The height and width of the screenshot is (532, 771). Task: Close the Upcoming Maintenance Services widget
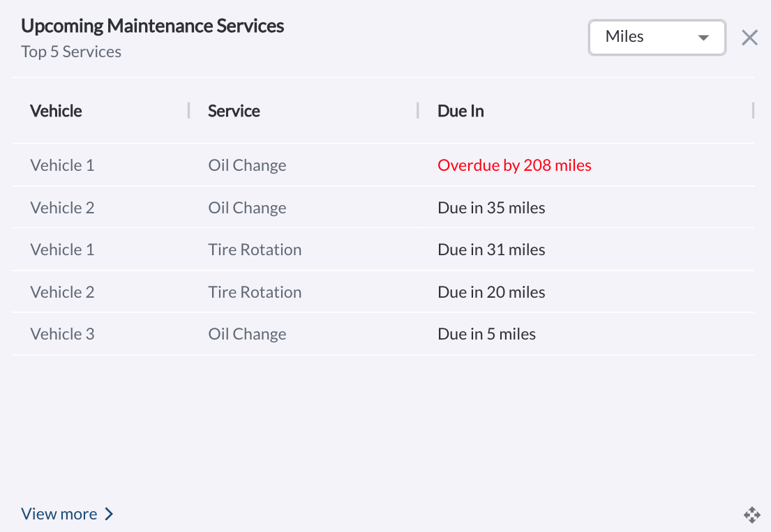(x=749, y=38)
